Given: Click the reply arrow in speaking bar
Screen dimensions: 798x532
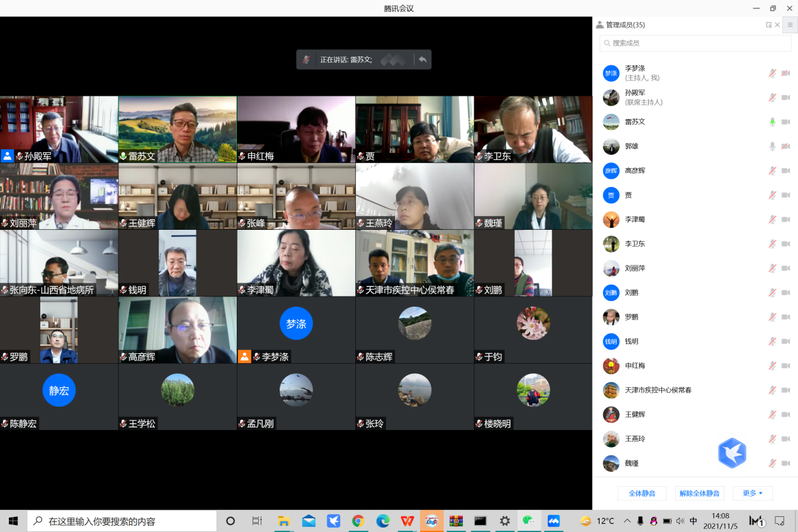Looking at the screenshot, I should (423, 60).
